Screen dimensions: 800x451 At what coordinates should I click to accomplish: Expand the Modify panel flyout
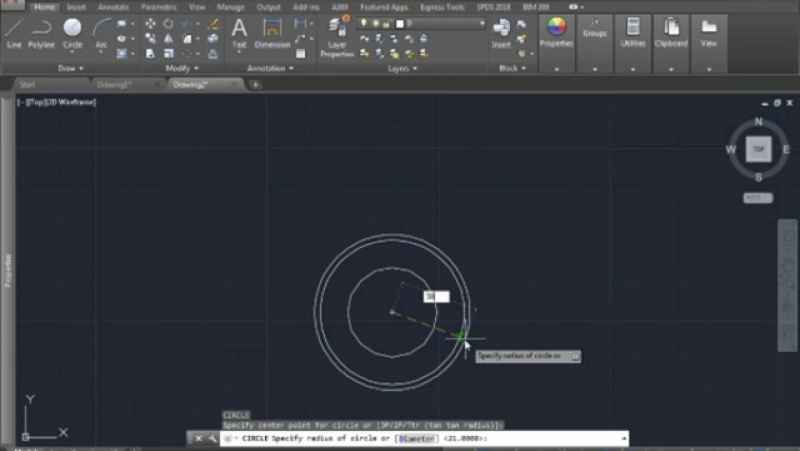[x=182, y=69]
